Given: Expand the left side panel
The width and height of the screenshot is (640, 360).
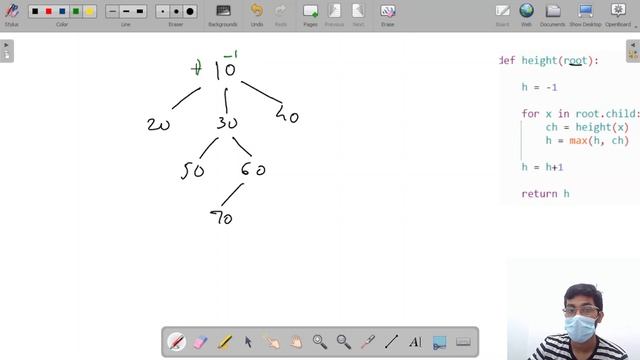Looking at the screenshot, I should coord(7,51).
